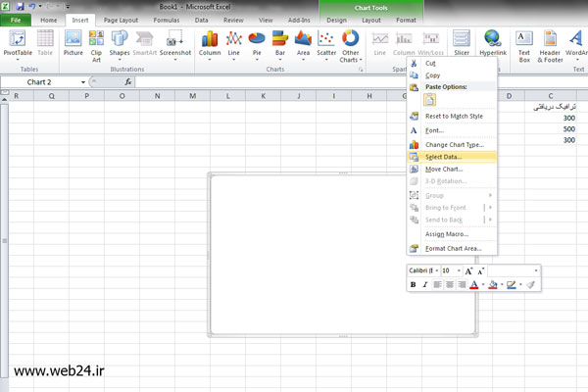Expand shape fill dropdown arrow in mini toolbar
588x392 pixels.
click(502, 285)
